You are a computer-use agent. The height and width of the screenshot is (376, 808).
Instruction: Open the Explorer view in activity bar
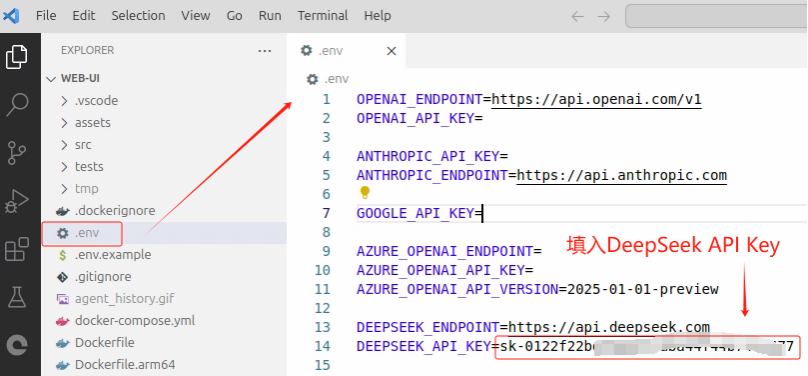click(17, 57)
